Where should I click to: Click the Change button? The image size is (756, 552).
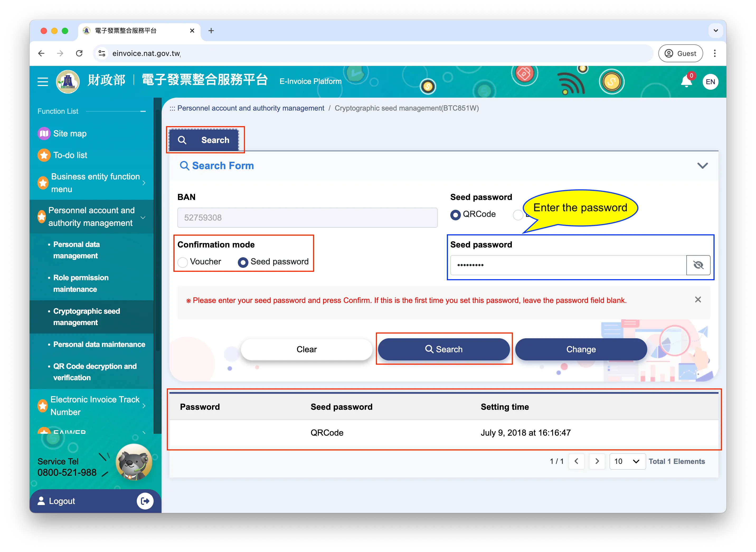pos(581,349)
